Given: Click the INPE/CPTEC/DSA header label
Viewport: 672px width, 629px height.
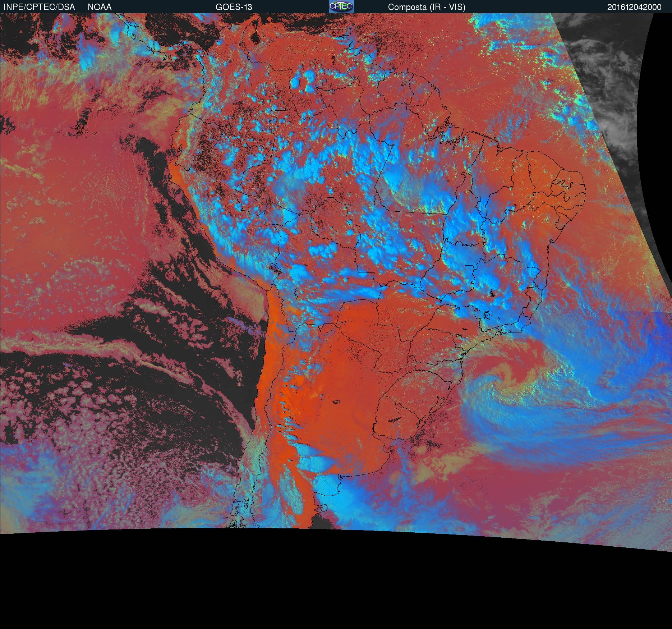Looking at the screenshot, I should [x=39, y=7].
